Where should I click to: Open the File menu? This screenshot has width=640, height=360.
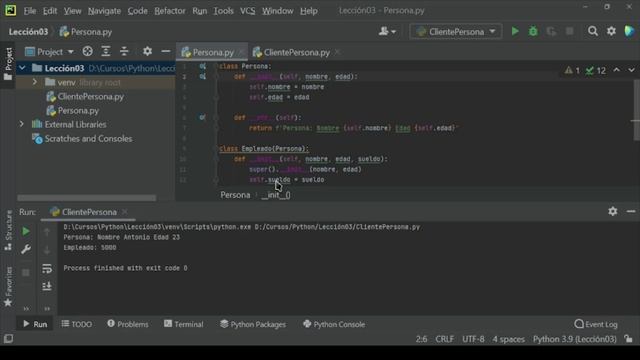29,11
